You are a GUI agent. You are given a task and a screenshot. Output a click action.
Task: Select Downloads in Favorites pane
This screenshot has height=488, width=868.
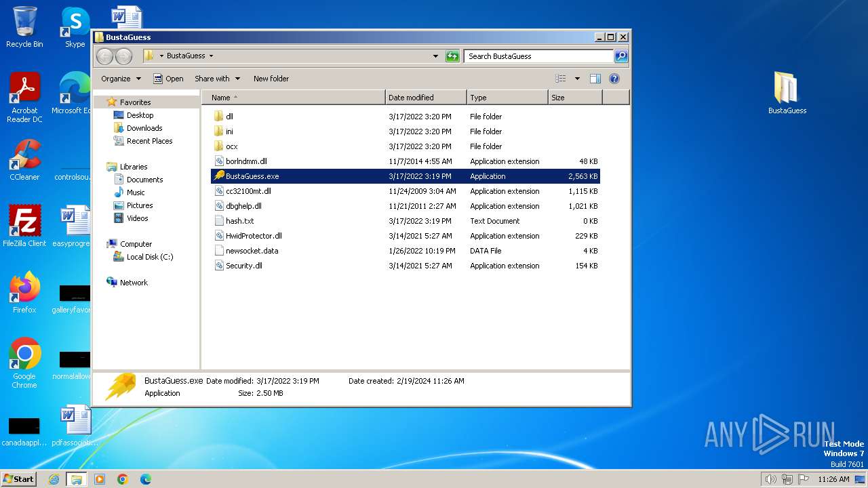coord(144,128)
